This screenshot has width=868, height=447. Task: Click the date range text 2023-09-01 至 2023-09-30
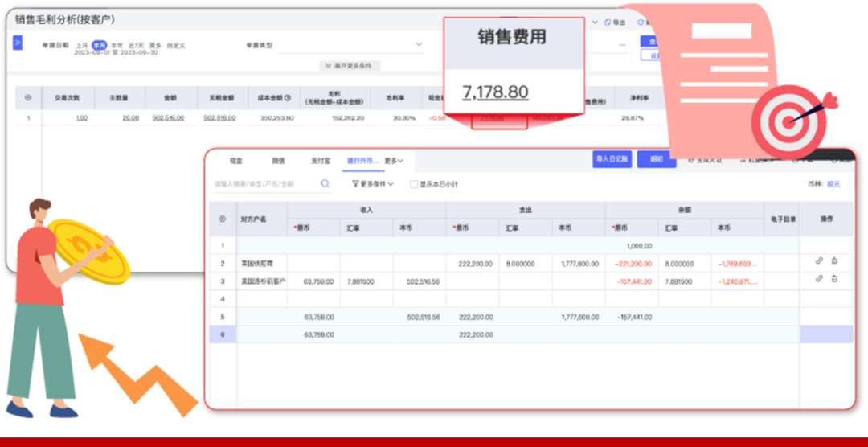click(x=116, y=52)
